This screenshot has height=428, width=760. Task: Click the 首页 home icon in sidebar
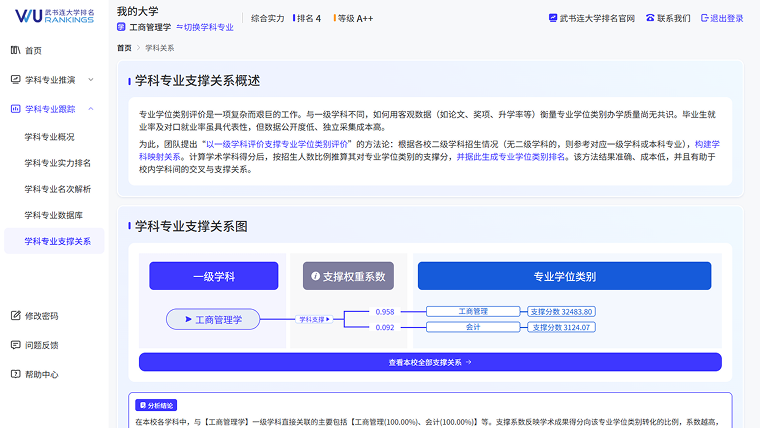coord(16,50)
